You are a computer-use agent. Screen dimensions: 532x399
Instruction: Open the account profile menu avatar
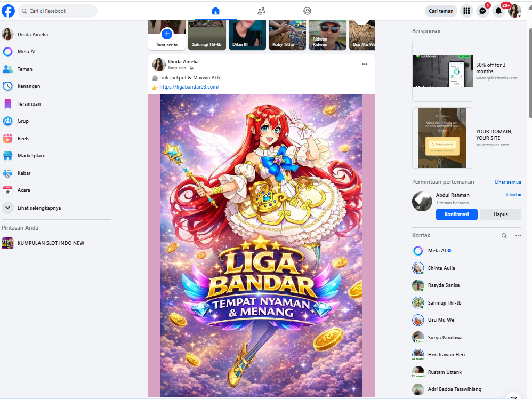click(514, 11)
